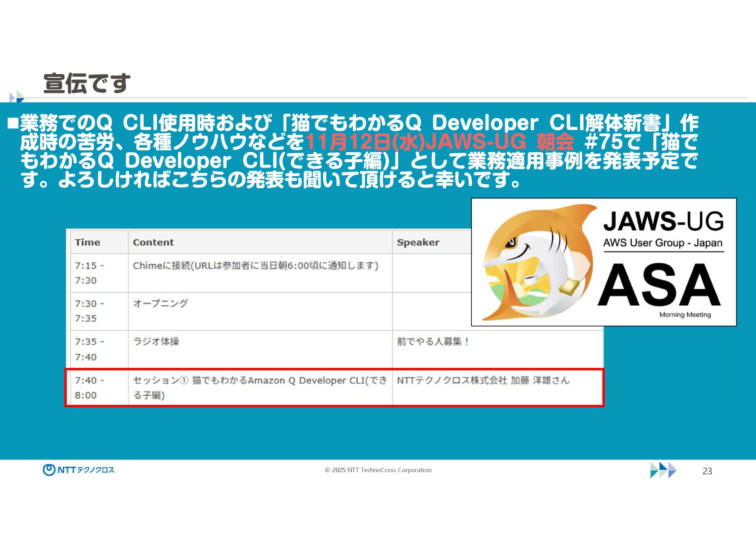
Task: Click the セッション① 猫でもわかるAmazon Q session cell
Action: (260, 388)
